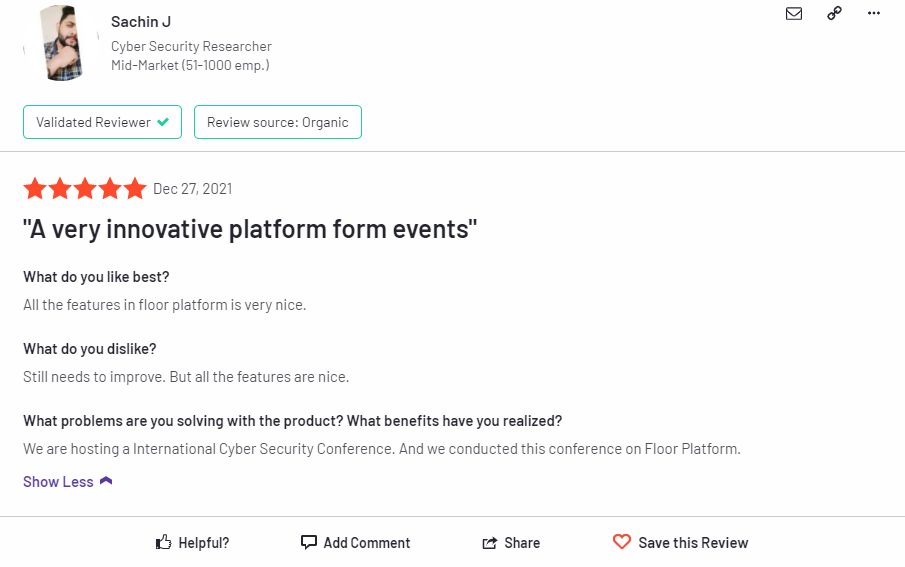
Task: Click the share arrow icon
Action: tap(489, 543)
